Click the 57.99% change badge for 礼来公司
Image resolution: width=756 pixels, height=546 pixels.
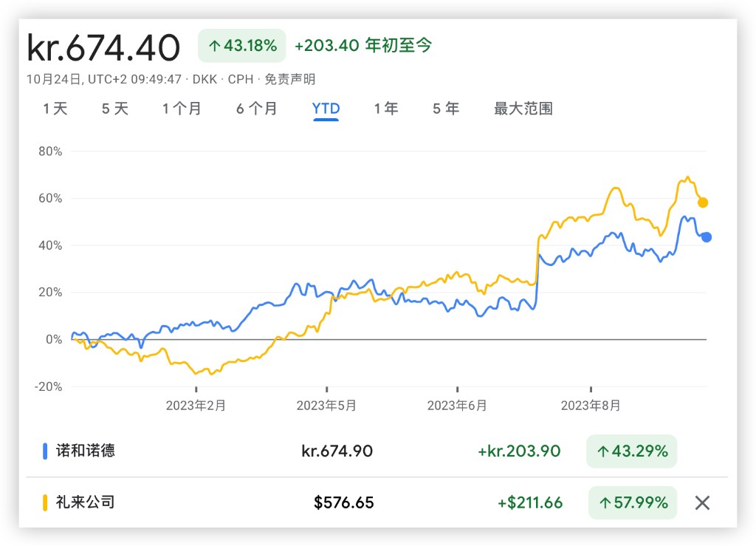click(632, 503)
